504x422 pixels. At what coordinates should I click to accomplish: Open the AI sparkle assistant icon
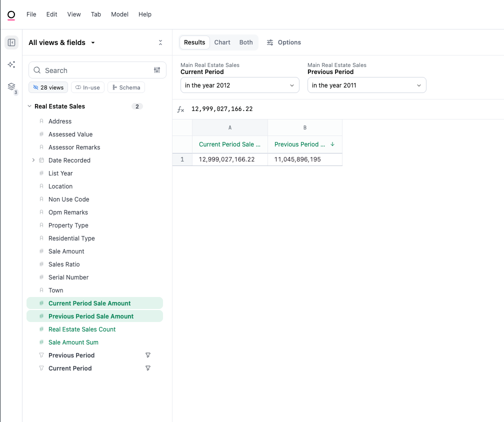pos(11,64)
